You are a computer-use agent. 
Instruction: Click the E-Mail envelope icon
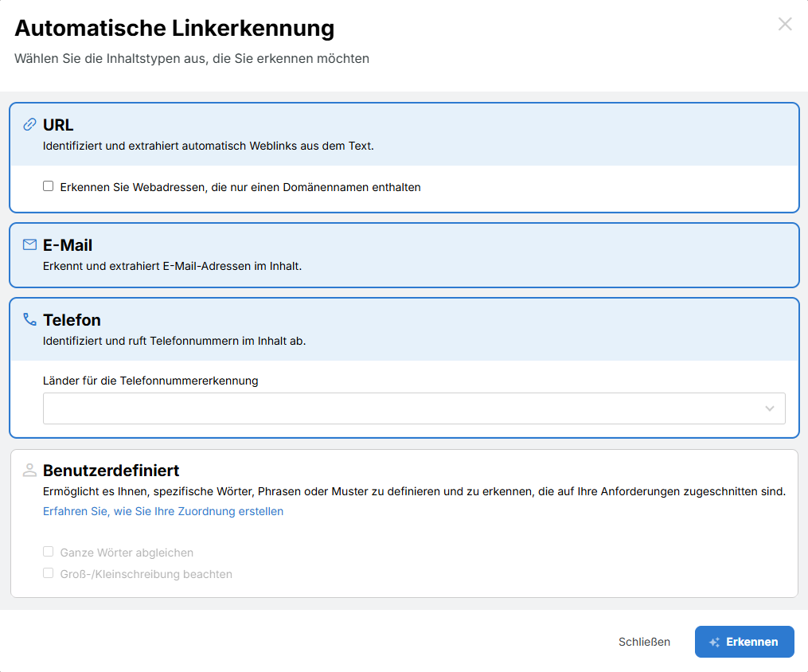[30, 244]
